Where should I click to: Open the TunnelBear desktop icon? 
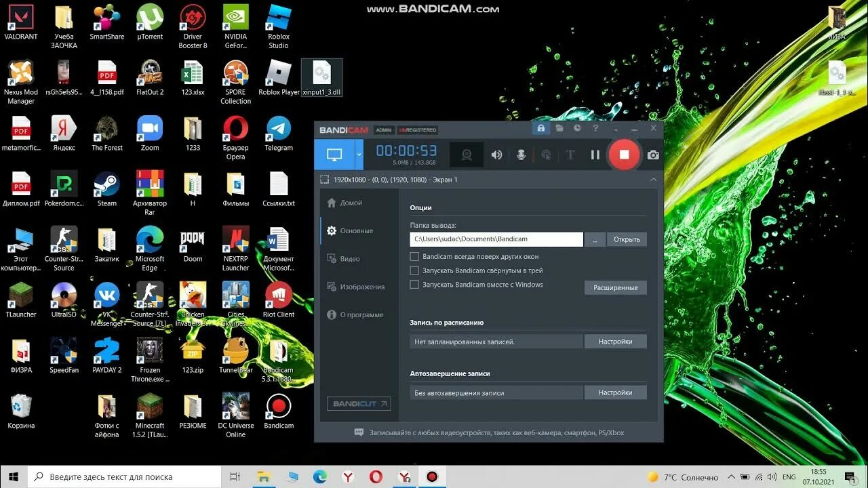(x=236, y=356)
